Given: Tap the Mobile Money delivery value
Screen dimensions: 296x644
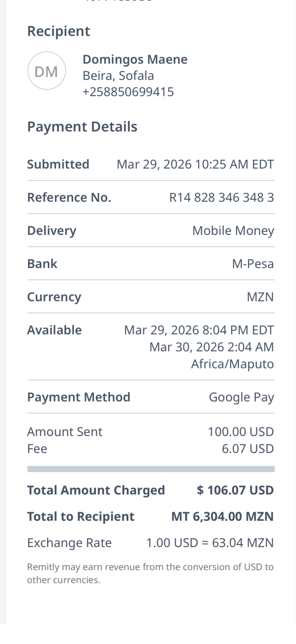Looking at the screenshot, I should click(x=233, y=231).
